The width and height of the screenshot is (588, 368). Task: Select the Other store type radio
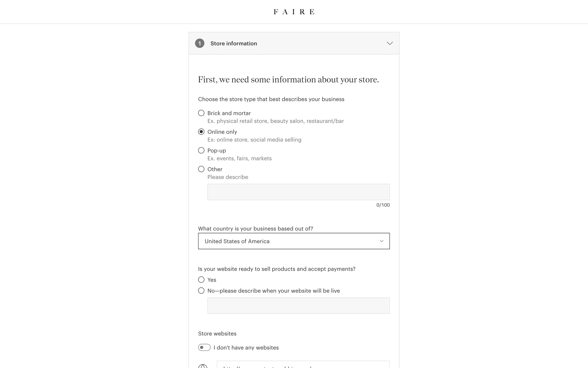click(201, 169)
